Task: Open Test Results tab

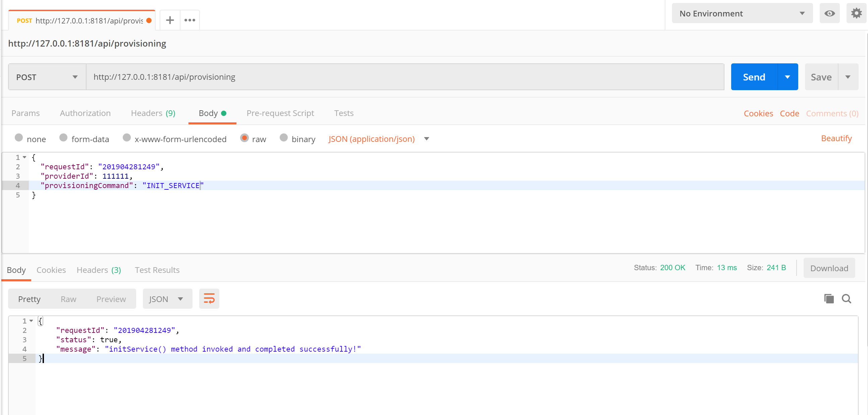Action: 157,270
